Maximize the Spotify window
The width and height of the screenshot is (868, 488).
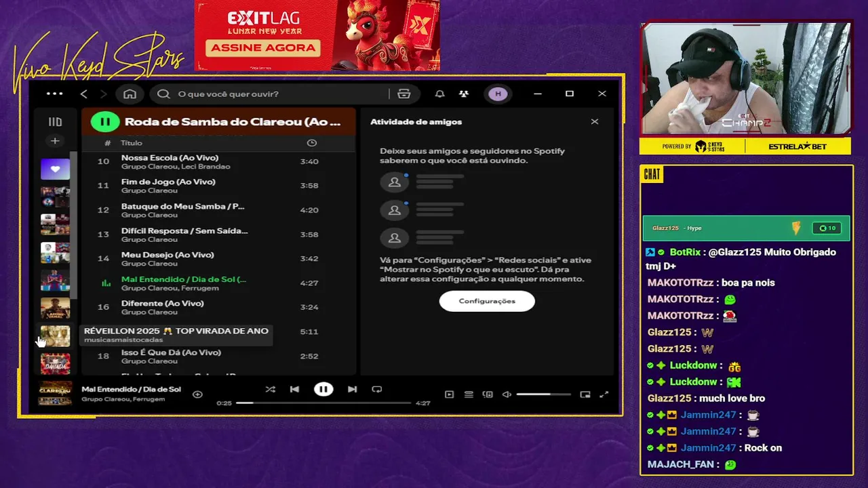pos(570,94)
